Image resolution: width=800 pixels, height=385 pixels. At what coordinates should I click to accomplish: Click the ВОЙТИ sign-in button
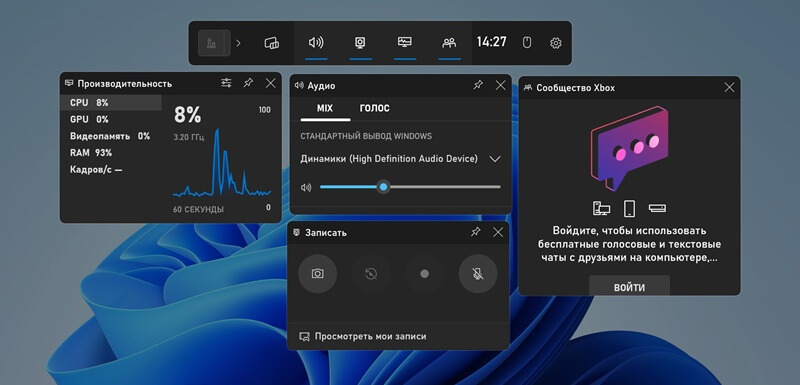pos(629,286)
